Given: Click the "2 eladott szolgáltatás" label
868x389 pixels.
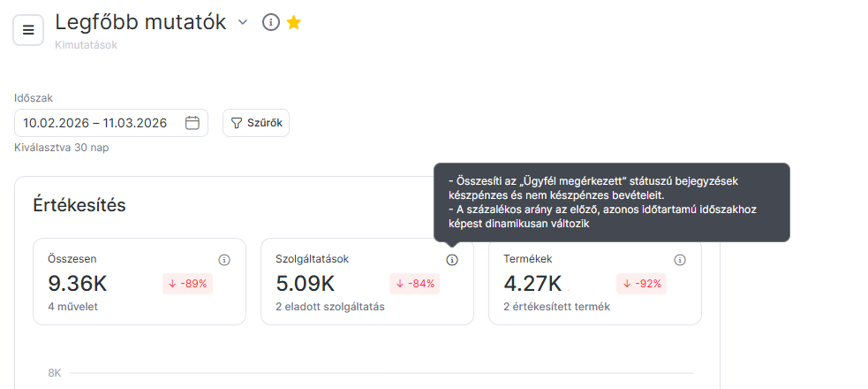Looking at the screenshot, I should (330, 307).
